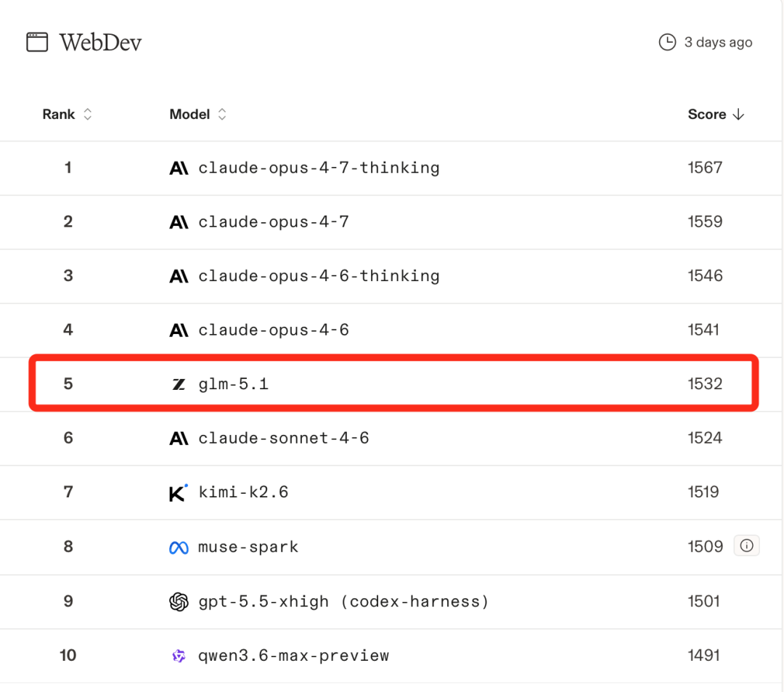
Task: Sort the table by Score column
Action: [716, 114]
